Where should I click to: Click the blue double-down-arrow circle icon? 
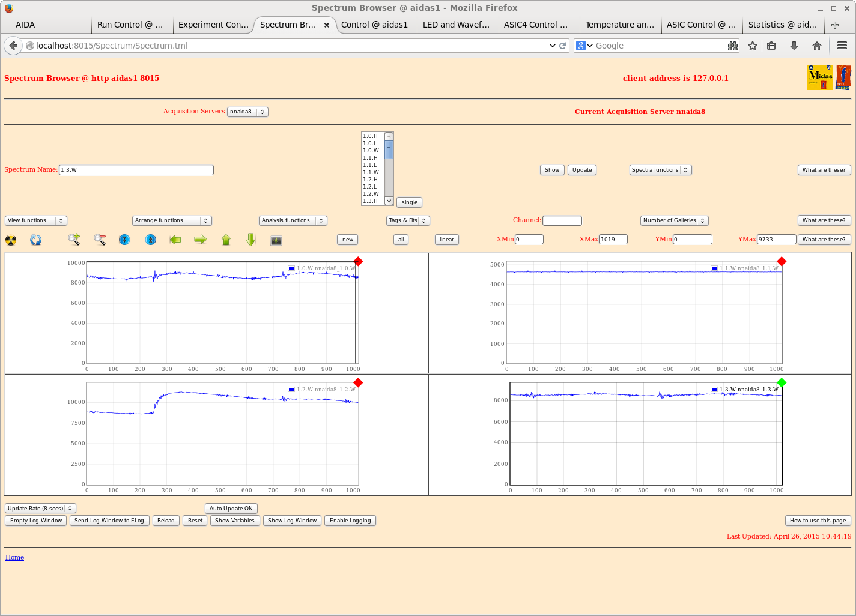click(x=124, y=240)
